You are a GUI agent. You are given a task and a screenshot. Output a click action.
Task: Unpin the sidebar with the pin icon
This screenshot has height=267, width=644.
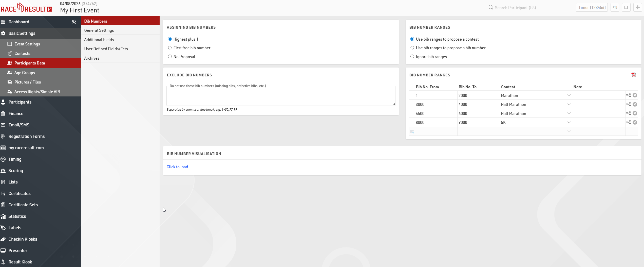point(74,22)
